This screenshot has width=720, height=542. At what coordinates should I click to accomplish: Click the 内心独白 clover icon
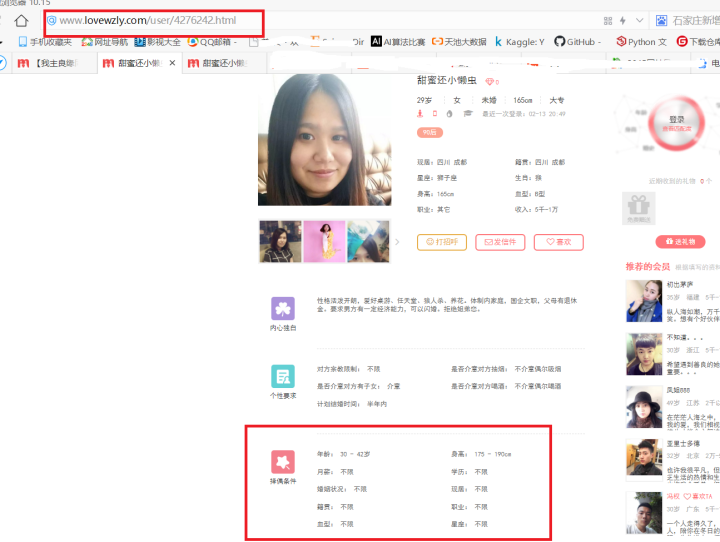[283, 308]
